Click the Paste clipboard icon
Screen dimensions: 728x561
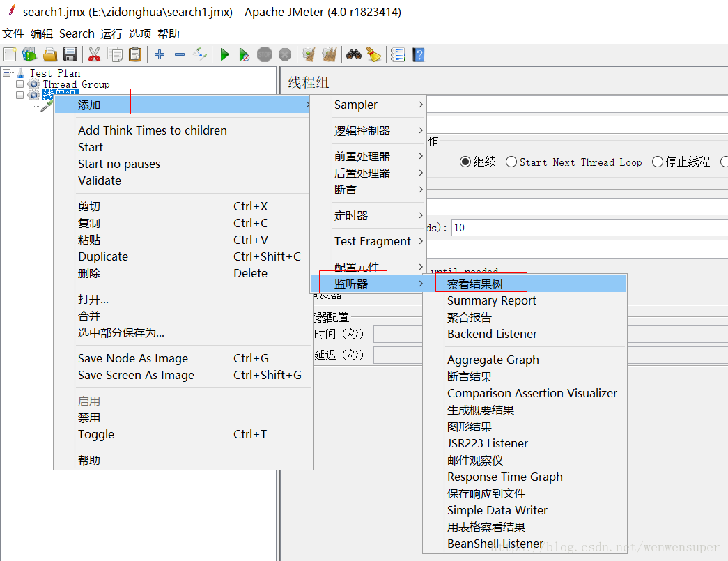tap(135, 54)
